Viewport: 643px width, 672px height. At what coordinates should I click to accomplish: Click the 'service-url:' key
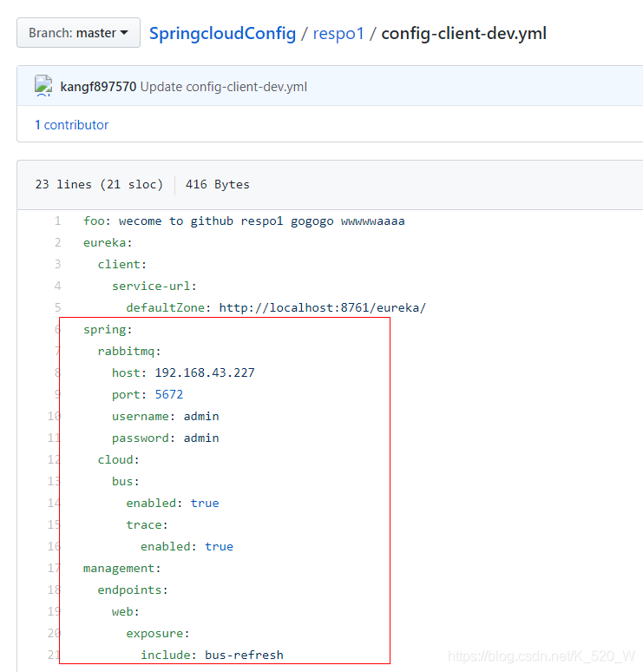[154, 286]
